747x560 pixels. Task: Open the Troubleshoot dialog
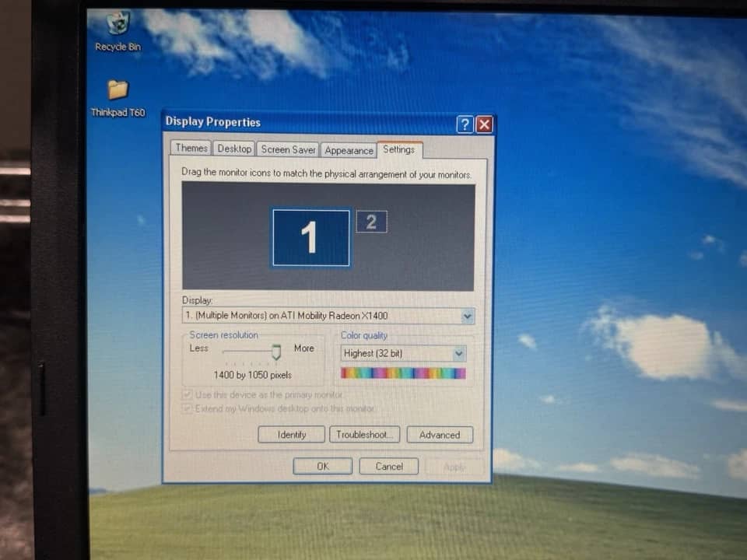[x=364, y=435]
